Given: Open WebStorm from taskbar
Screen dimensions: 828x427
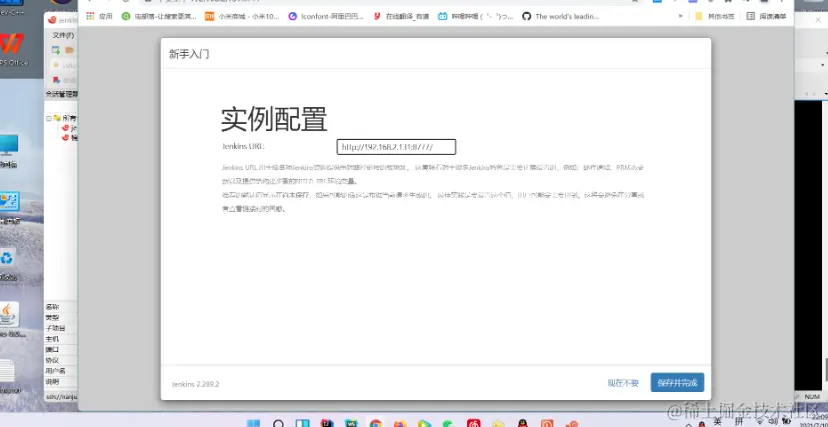Looking at the screenshot, I should [x=351, y=423].
